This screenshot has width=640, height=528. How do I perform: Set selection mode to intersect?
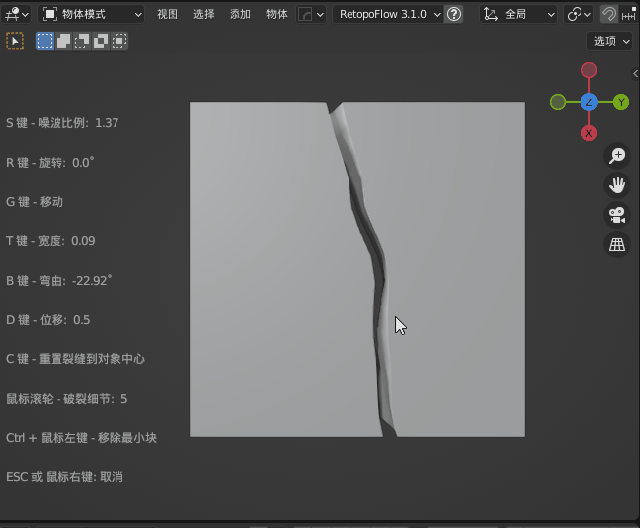tap(119, 41)
